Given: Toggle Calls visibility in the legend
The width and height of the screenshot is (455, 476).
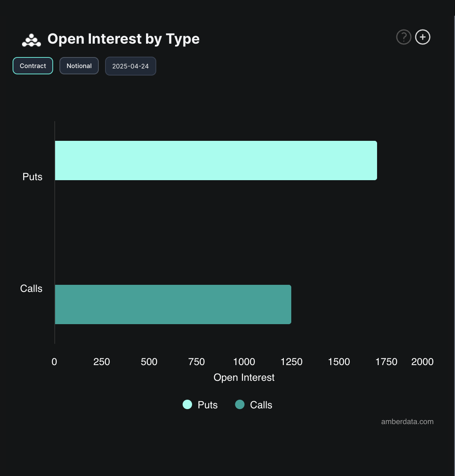Looking at the screenshot, I should pos(253,404).
